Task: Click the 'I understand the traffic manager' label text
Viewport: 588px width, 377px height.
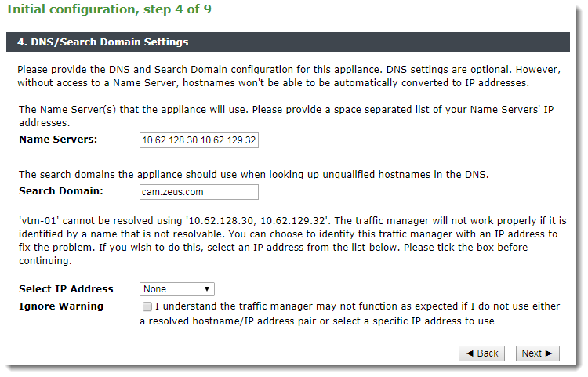Action: 350,314
